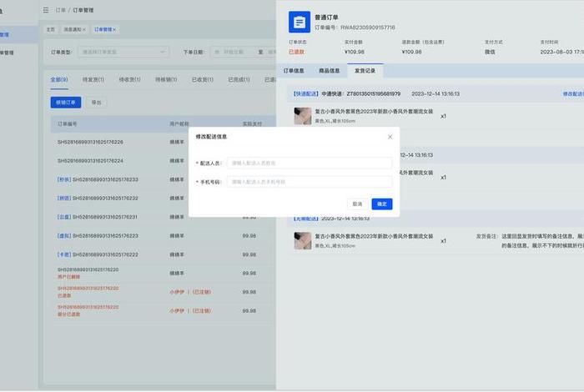This screenshot has width=584, height=392.
Task: Switch to the 待核销(1) tab
Action: [166, 80]
